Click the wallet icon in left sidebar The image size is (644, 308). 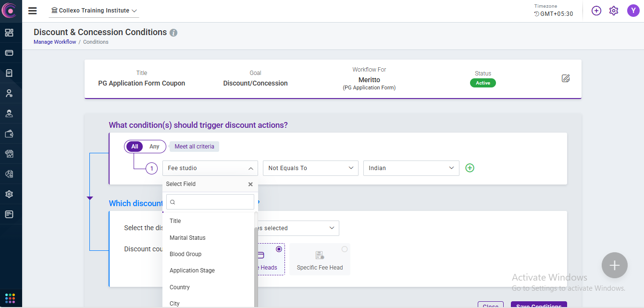pos(9,134)
